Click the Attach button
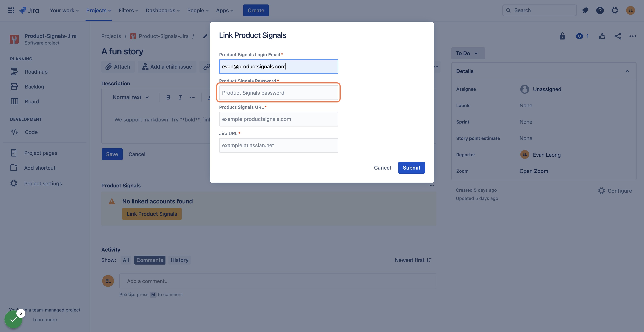 (x=118, y=67)
